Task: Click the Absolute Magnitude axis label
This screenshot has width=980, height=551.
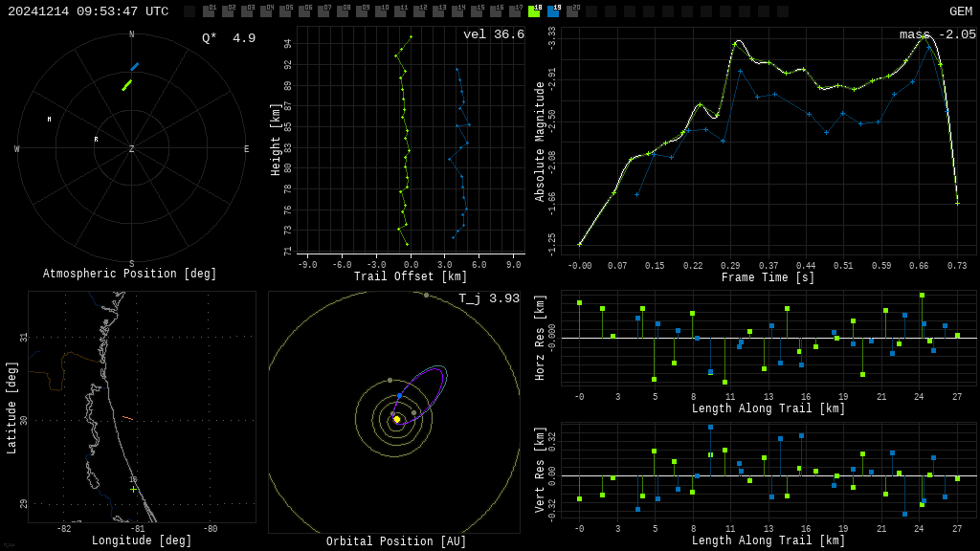Action: (x=540, y=141)
